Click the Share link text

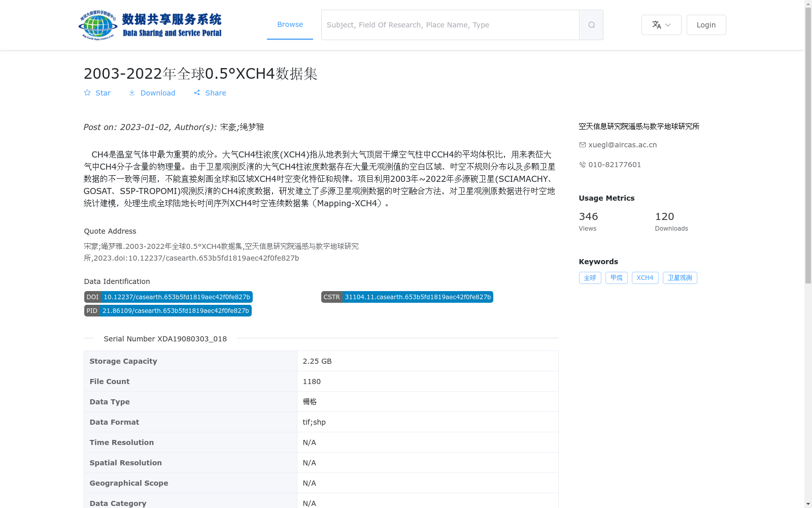(216, 93)
